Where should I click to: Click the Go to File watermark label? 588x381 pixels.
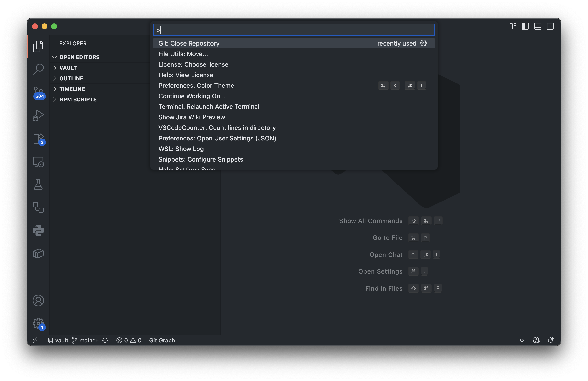tap(388, 238)
